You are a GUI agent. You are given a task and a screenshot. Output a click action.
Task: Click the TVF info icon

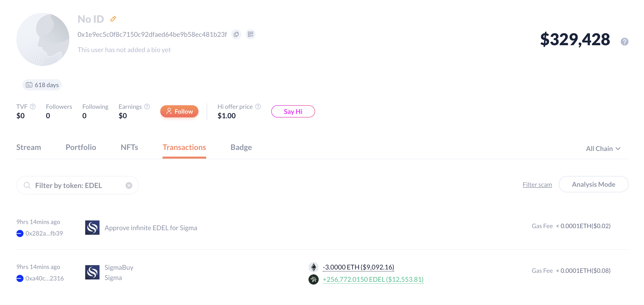pyautogui.click(x=33, y=107)
